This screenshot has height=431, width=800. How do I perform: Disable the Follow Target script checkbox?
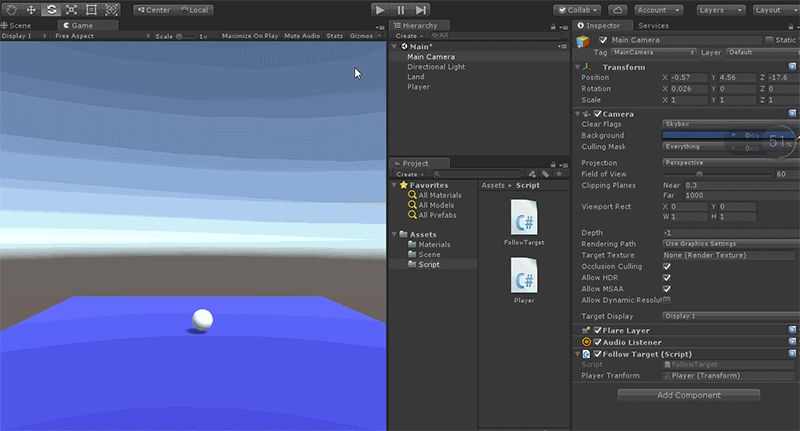point(597,354)
